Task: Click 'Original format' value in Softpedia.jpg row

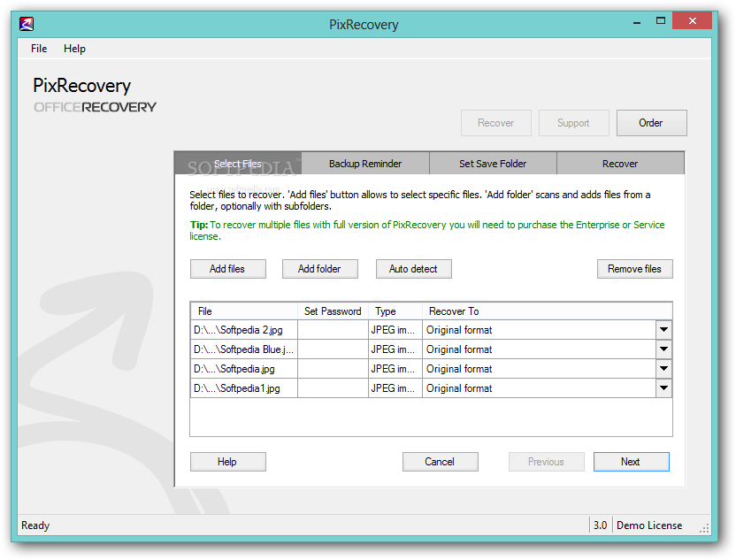Action: click(x=459, y=369)
